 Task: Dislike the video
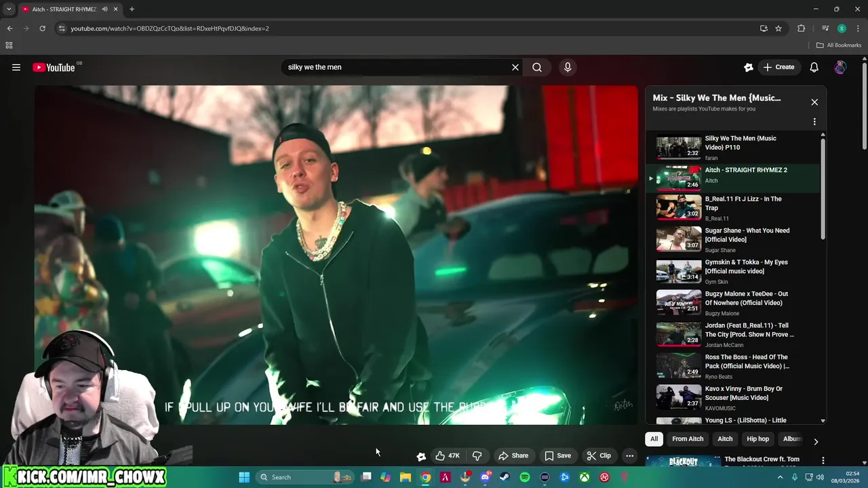coord(477,455)
